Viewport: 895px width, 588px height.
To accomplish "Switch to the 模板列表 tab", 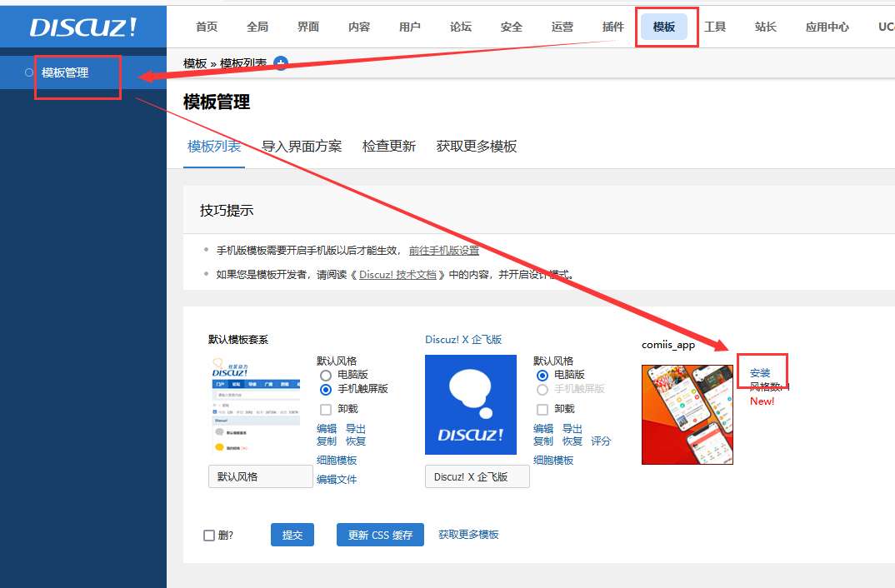I will click(x=214, y=147).
